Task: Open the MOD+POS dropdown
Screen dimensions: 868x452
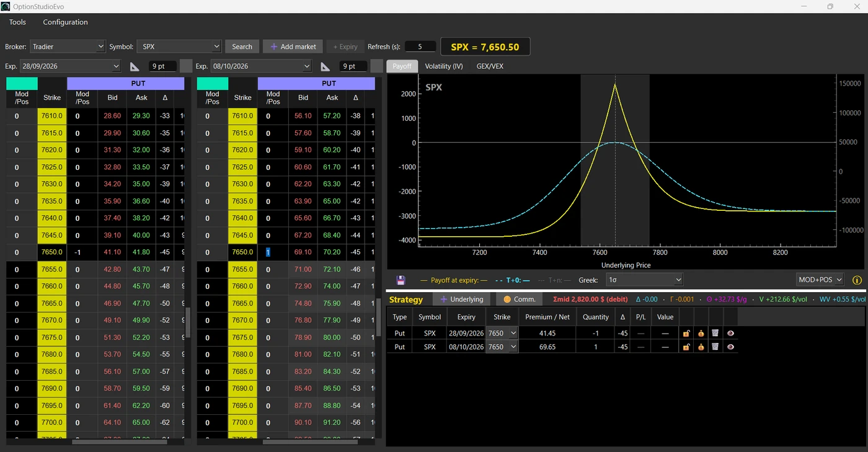Action: point(820,280)
